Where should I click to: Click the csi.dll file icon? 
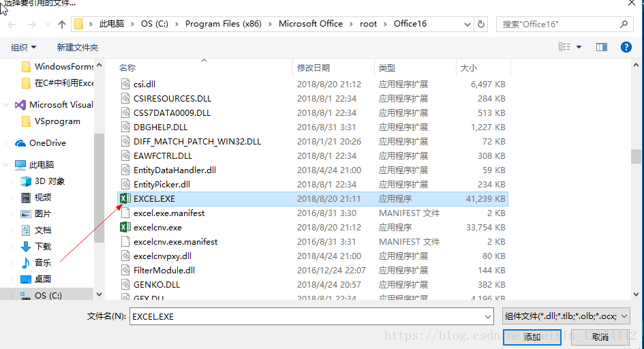[x=125, y=84]
